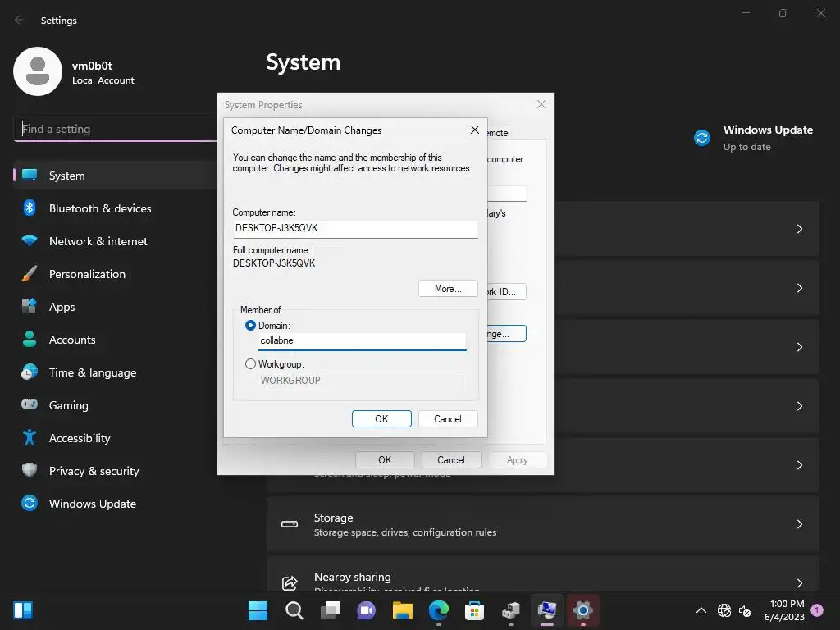The width and height of the screenshot is (840, 630).
Task: Click the Privacy shield icon
Action: coord(30,470)
